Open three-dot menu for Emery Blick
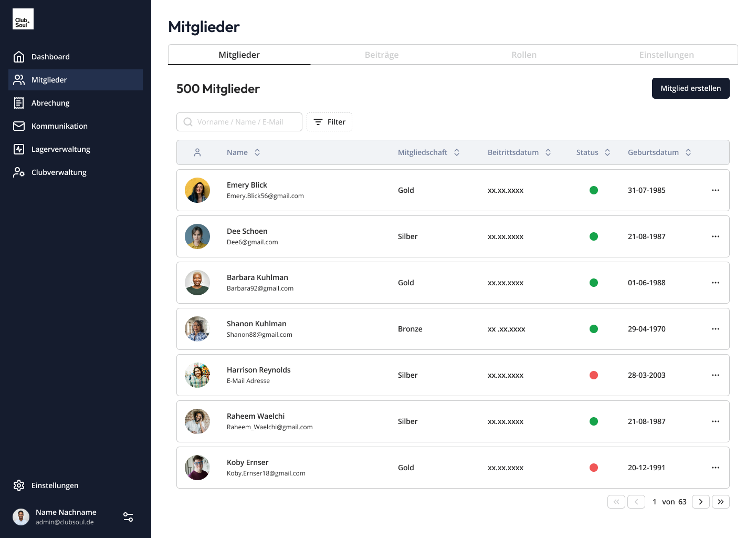This screenshot has width=756, height=538. click(715, 190)
